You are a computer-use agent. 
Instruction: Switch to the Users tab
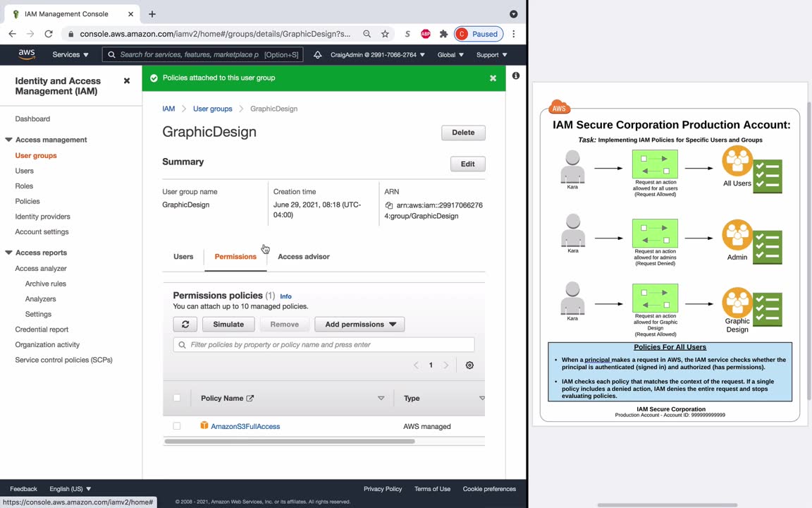183,257
